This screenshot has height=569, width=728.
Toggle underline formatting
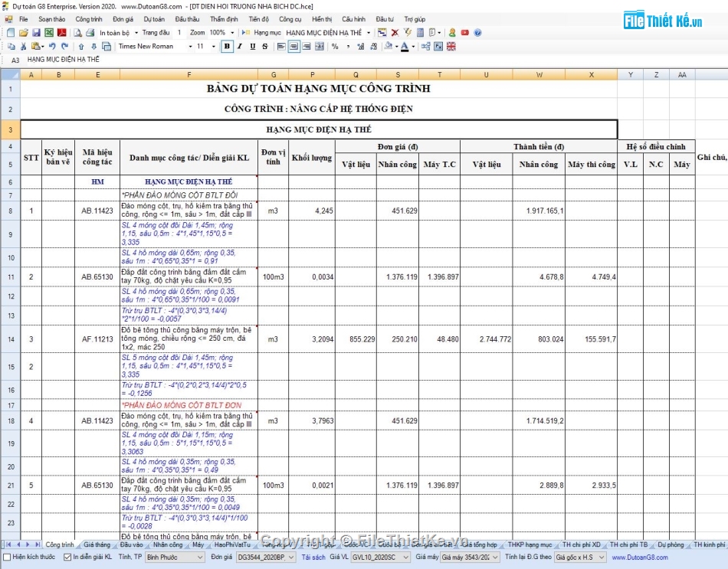[253, 47]
